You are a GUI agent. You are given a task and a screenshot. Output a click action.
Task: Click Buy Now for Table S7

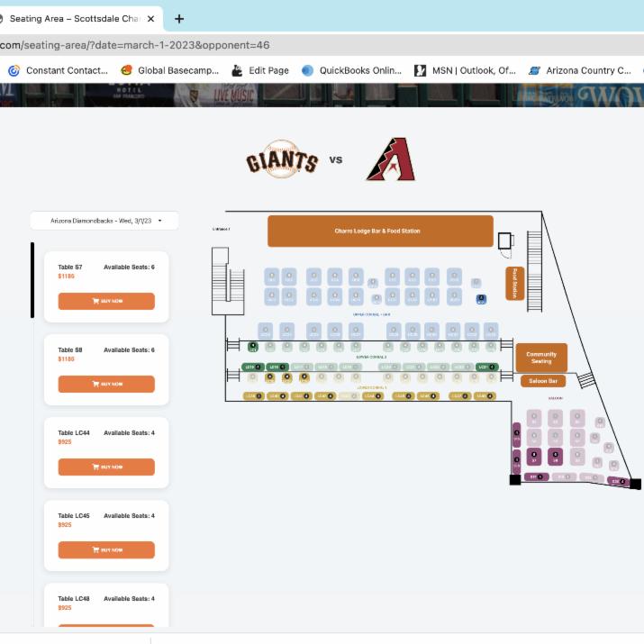[x=106, y=301]
